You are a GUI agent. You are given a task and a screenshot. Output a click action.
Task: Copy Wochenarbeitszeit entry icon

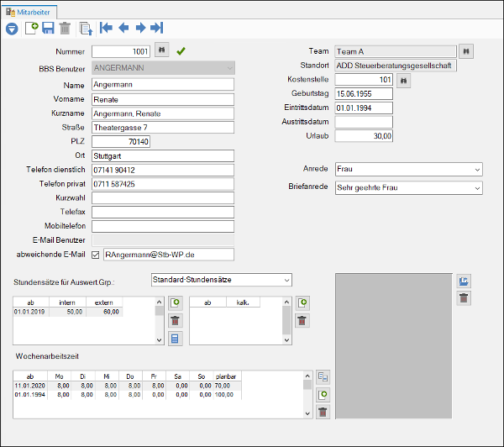pyautogui.click(x=323, y=377)
